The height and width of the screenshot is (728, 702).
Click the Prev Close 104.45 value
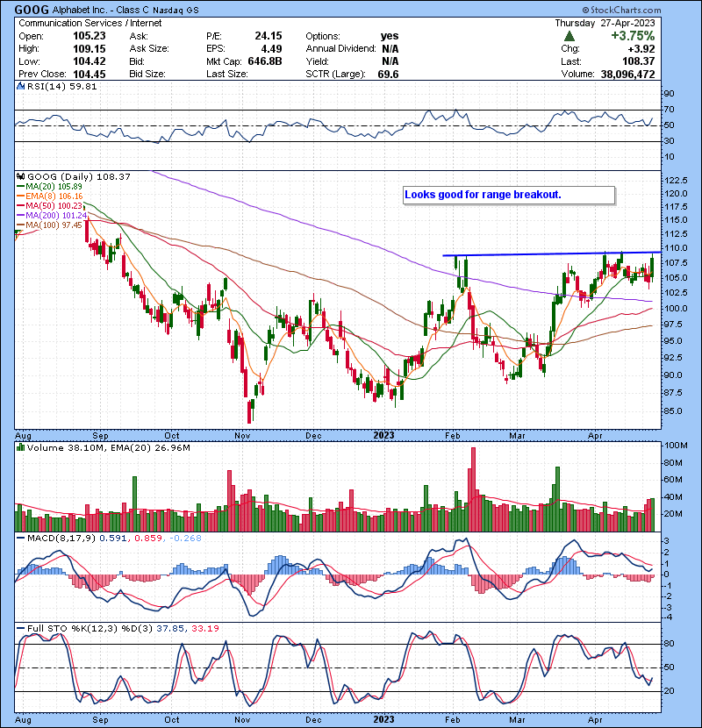90,75
